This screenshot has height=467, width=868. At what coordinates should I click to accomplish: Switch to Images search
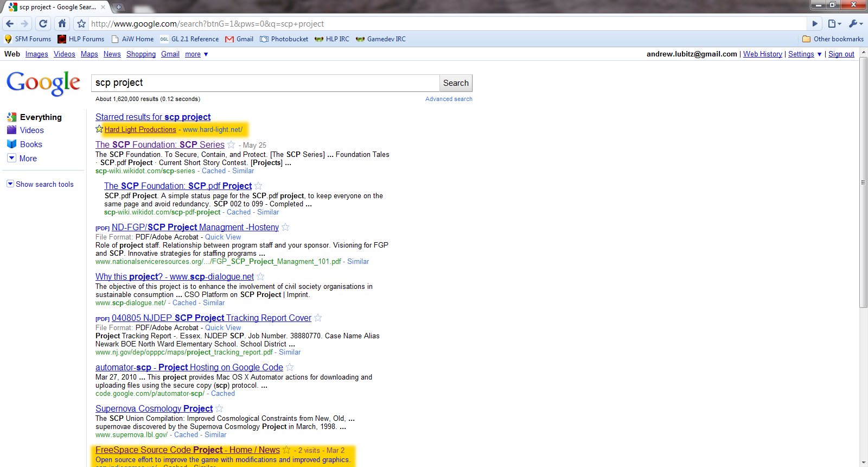[x=37, y=54]
